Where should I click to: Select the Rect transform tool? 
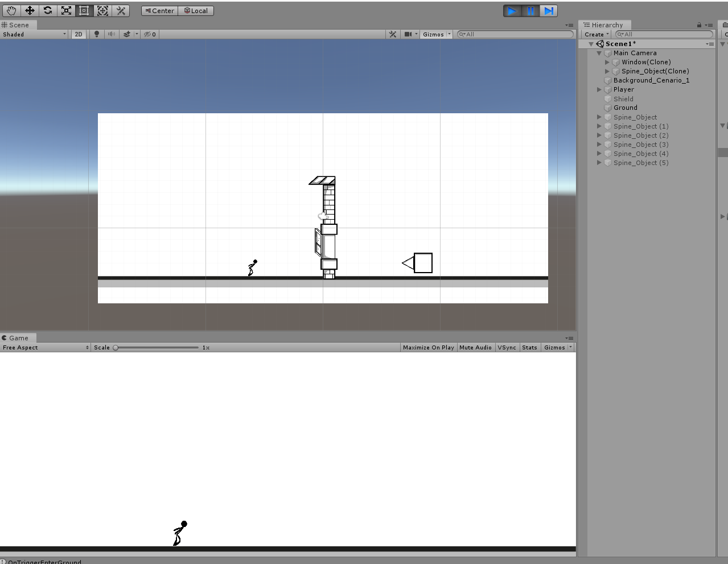[84, 11]
